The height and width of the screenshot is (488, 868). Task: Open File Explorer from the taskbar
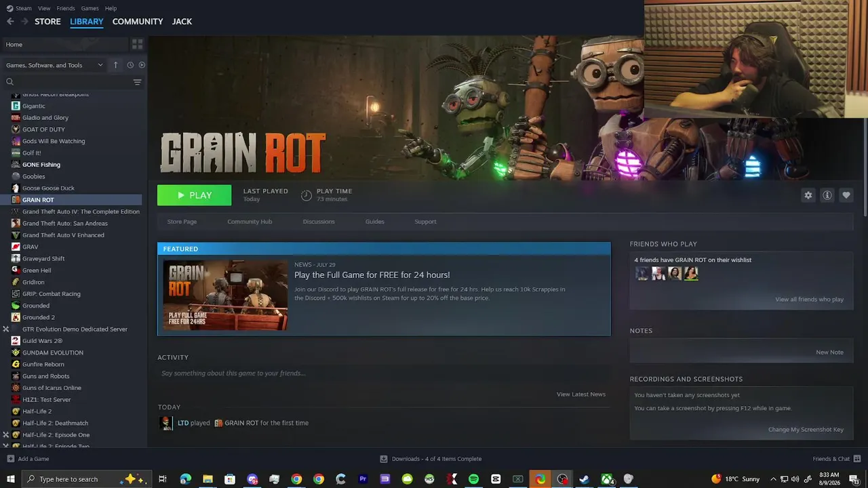coord(208,479)
